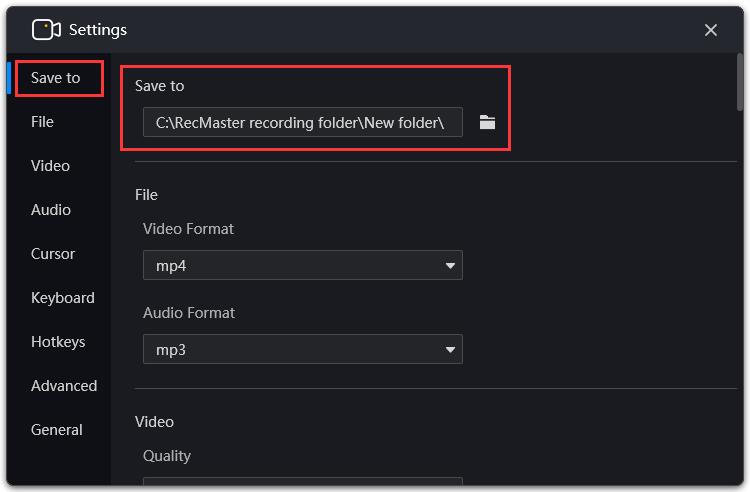
Task: Switch to the File sidebar tab
Action: (42, 122)
